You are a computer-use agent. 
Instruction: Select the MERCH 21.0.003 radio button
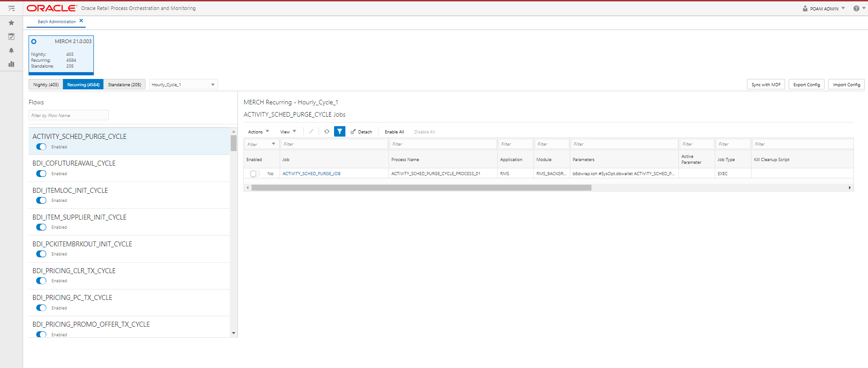click(x=34, y=41)
